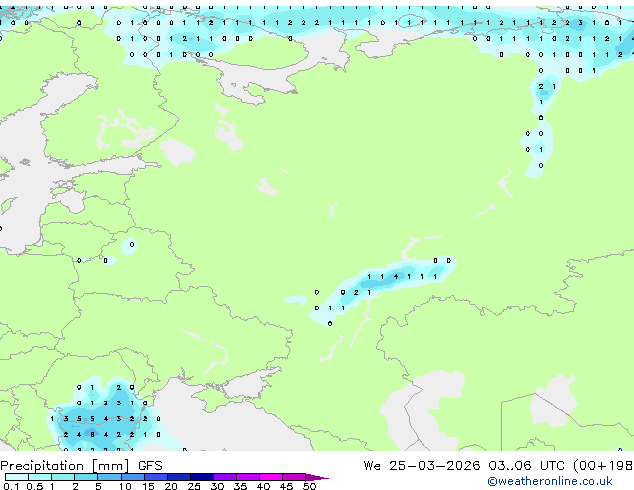This screenshot has height=490, width=634.
Task: Select the 2–5 mm legend color swatch
Action: point(86,477)
